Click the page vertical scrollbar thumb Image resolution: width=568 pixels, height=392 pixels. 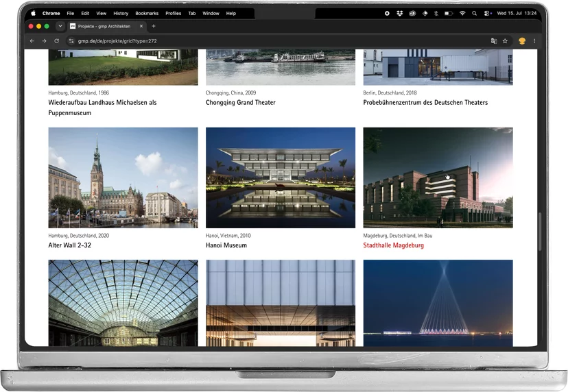[x=540, y=232]
